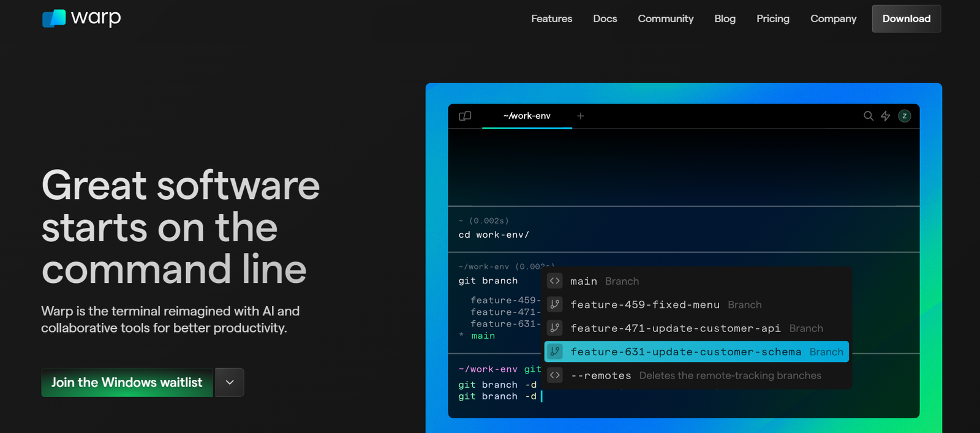Click the search magnifier icon in terminal
The width and height of the screenshot is (980, 433).
(868, 116)
